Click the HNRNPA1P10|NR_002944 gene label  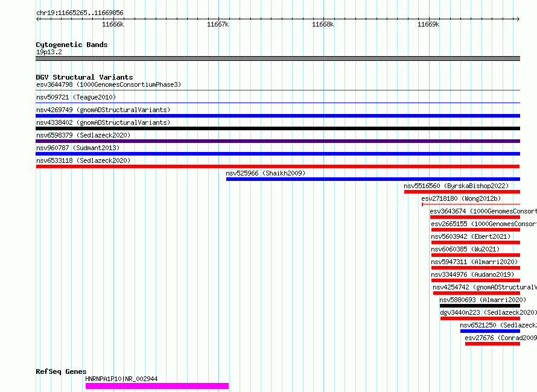tap(121, 379)
